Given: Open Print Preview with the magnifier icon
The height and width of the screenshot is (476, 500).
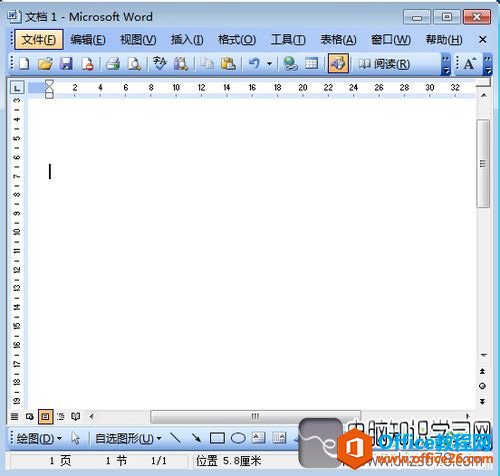Looking at the screenshot, I should click(x=134, y=63).
